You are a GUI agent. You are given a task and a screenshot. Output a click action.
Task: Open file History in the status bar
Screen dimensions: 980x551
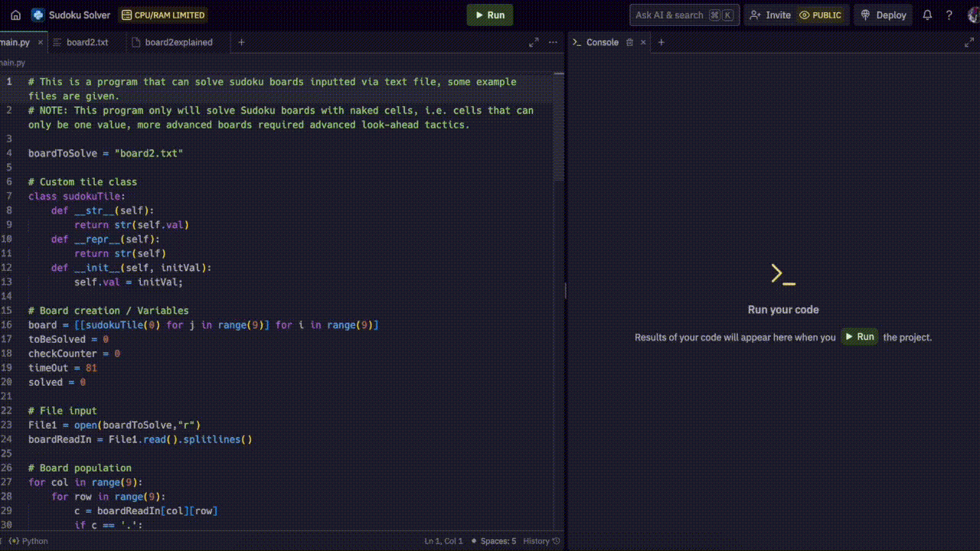click(x=541, y=541)
